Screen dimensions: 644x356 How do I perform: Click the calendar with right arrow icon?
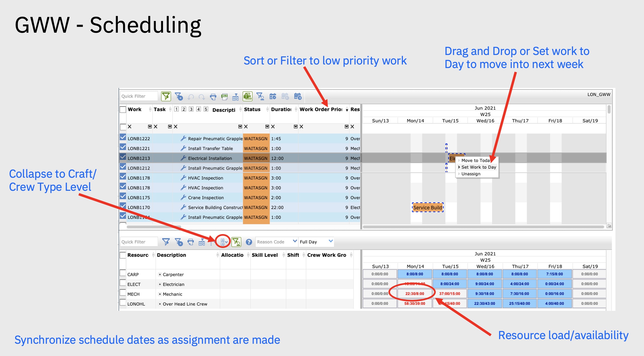tap(298, 96)
